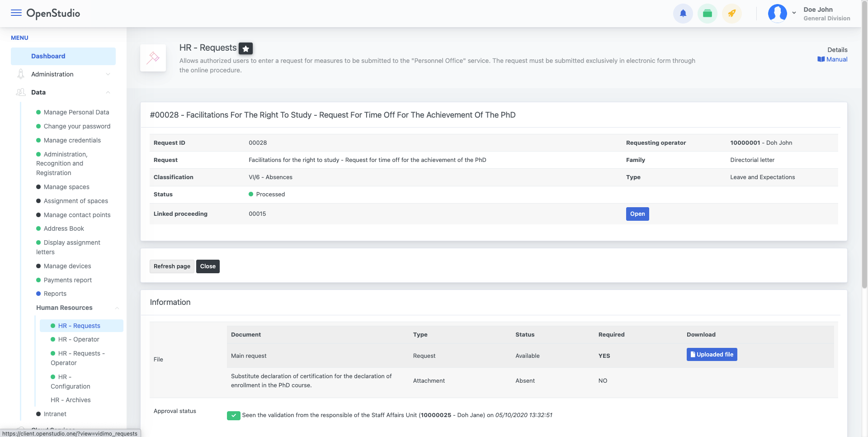Go to HR - Configuration
The image size is (868, 437).
(71, 381)
